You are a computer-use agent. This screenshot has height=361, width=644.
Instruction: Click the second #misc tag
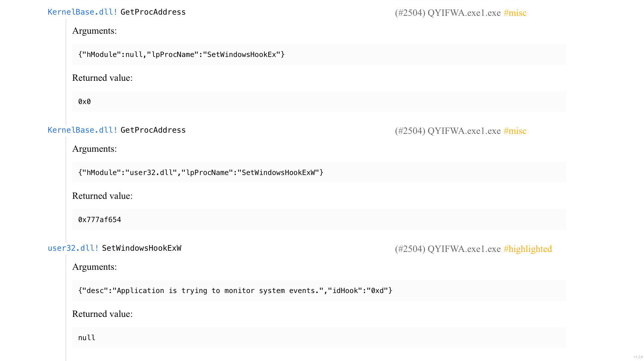point(515,131)
